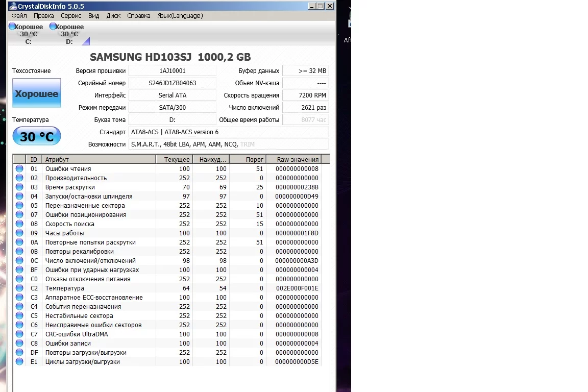The height and width of the screenshot is (392, 588).
Task: Open the Справка menu
Action: (138, 16)
